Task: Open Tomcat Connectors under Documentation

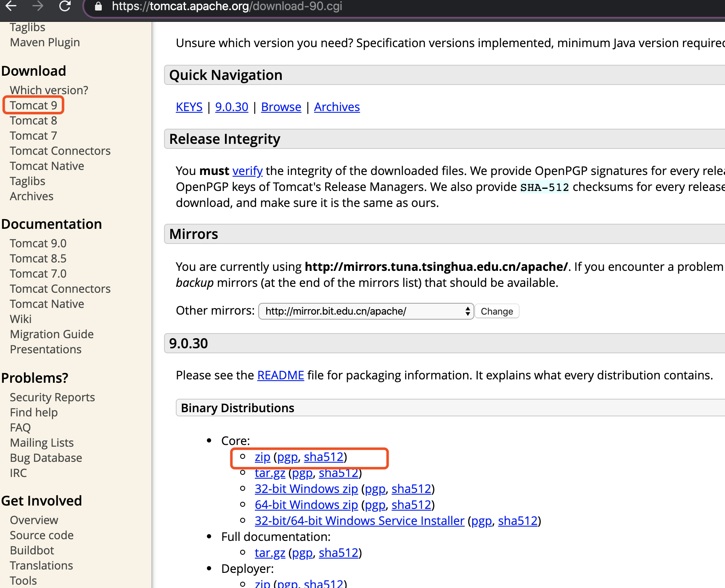Action: click(60, 289)
